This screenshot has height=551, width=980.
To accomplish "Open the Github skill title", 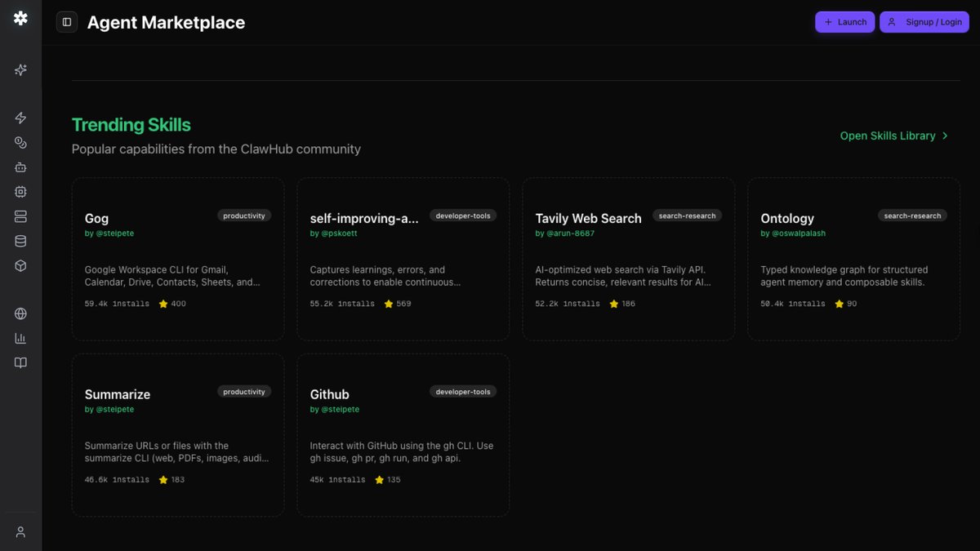I will click(x=330, y=394).
